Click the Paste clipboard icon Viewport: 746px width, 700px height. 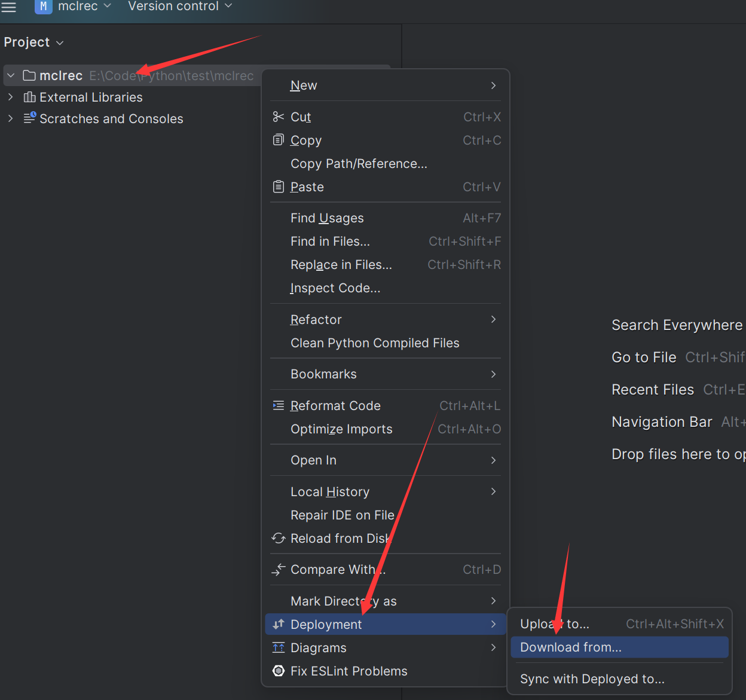click(x=279, y=187)
